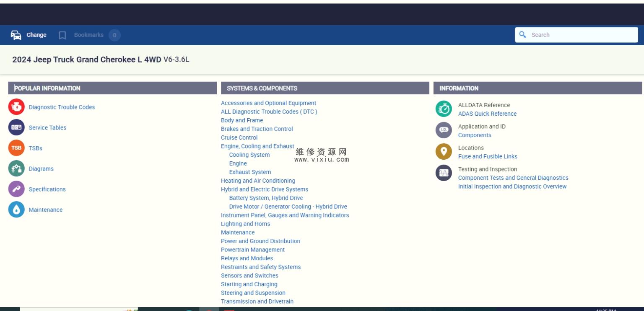The width and height of the screenshot is (644, 311).
Task: Open the Cooling System sub-item
Action: [x=249, y=155]
